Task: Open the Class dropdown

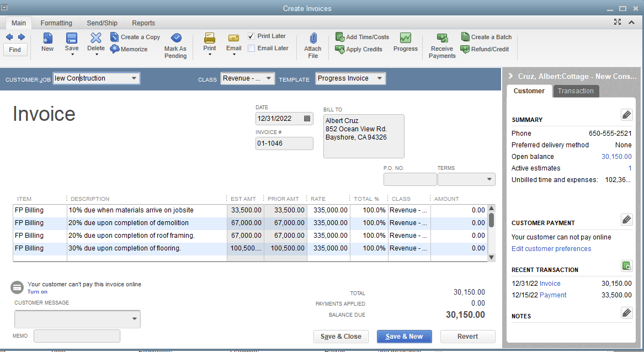Action: coord(268,78)
